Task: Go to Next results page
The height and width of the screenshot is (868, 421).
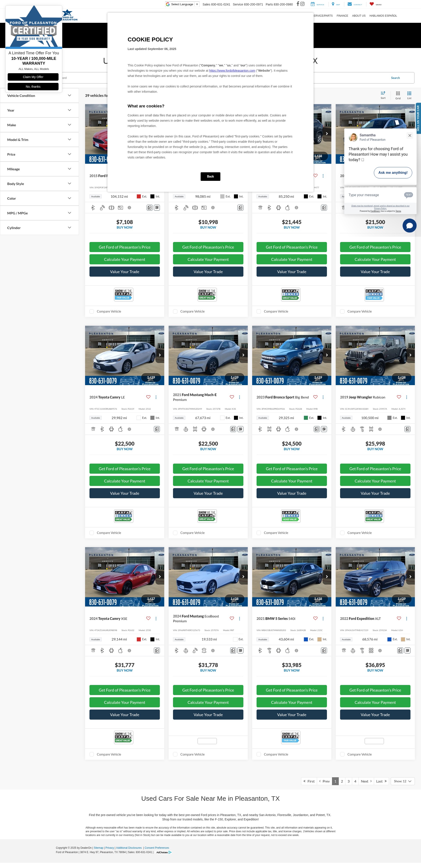Action: (x=366, y=781)
